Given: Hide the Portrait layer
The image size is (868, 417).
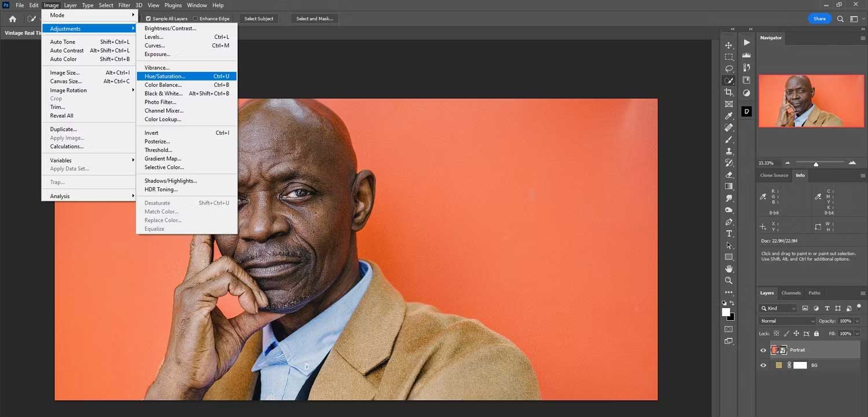Looking at the screenshot, I should [x=763, y=350].
